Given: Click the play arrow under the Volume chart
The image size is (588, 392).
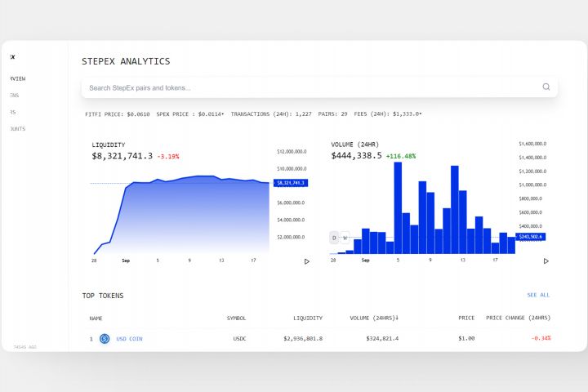Looking at the screenshot, I should point(546,261).
